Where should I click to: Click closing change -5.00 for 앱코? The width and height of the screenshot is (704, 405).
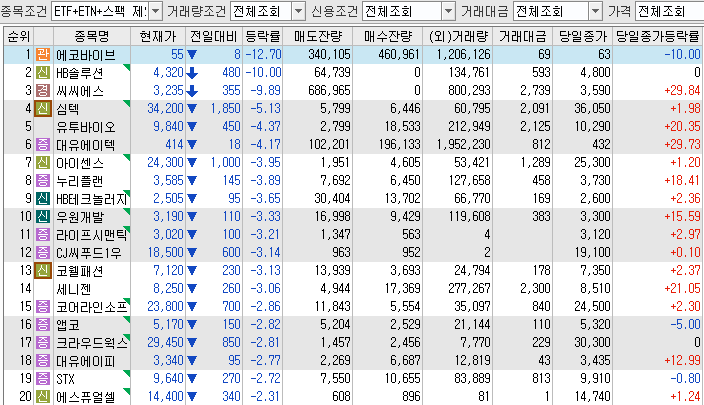tap(685, 325)
